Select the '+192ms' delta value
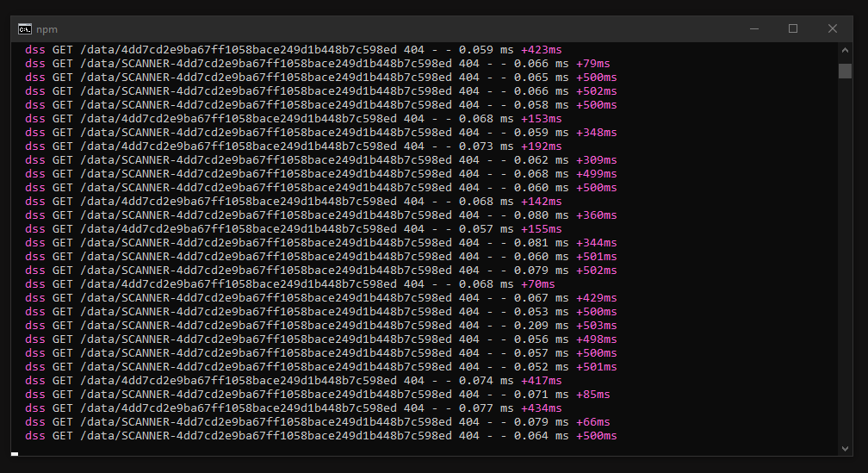Image resolution: width=868 pixels, height=473 pixels. [542, 146]
